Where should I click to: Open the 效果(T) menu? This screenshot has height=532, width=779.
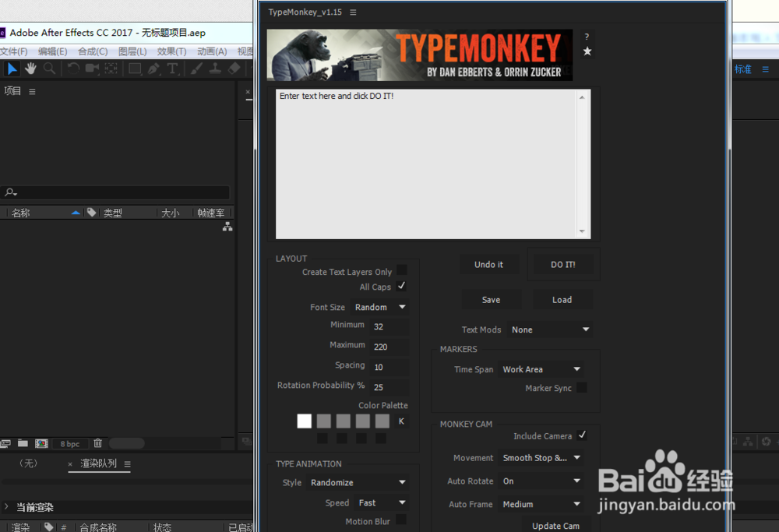[172, 51]
